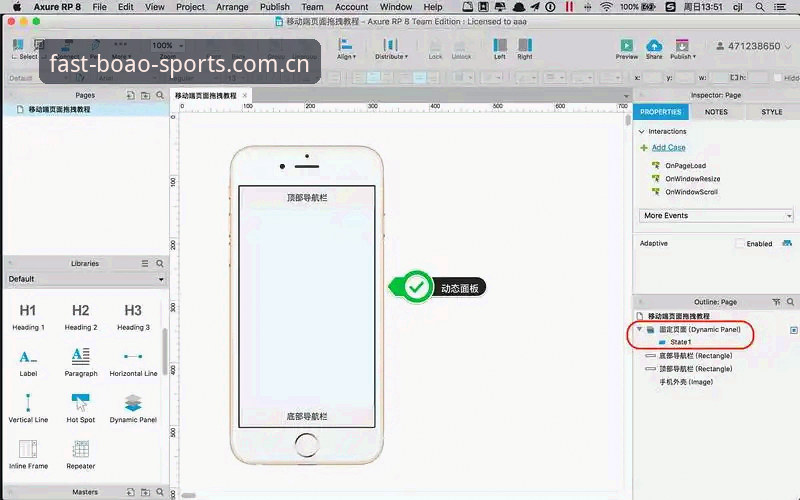Switch to the STYLE tab
This screenshot has width=800, height=500.
[x=771, y=112]
